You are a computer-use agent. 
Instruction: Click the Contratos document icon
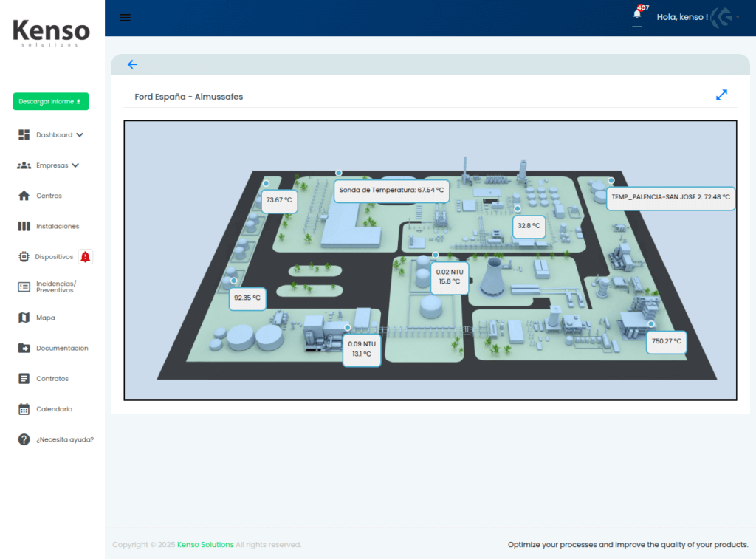pyautogui.click(x=24, y=379)
